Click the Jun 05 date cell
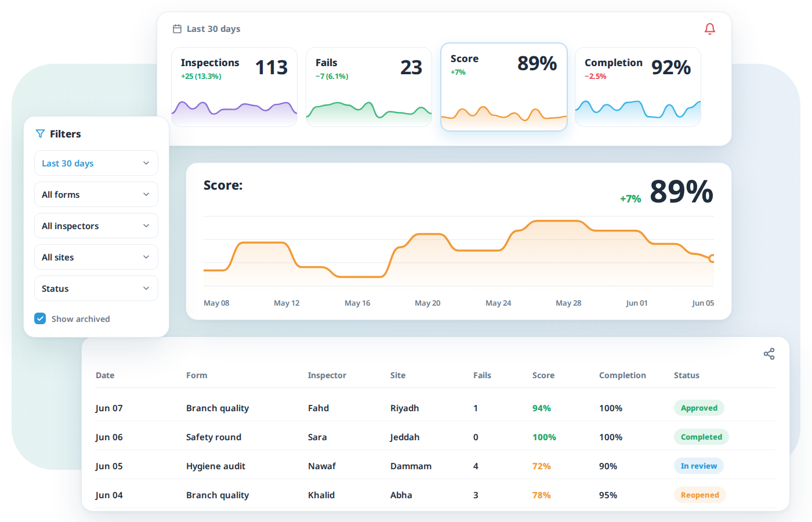Viewport: 812px width, 522px height. click(109, 466)
